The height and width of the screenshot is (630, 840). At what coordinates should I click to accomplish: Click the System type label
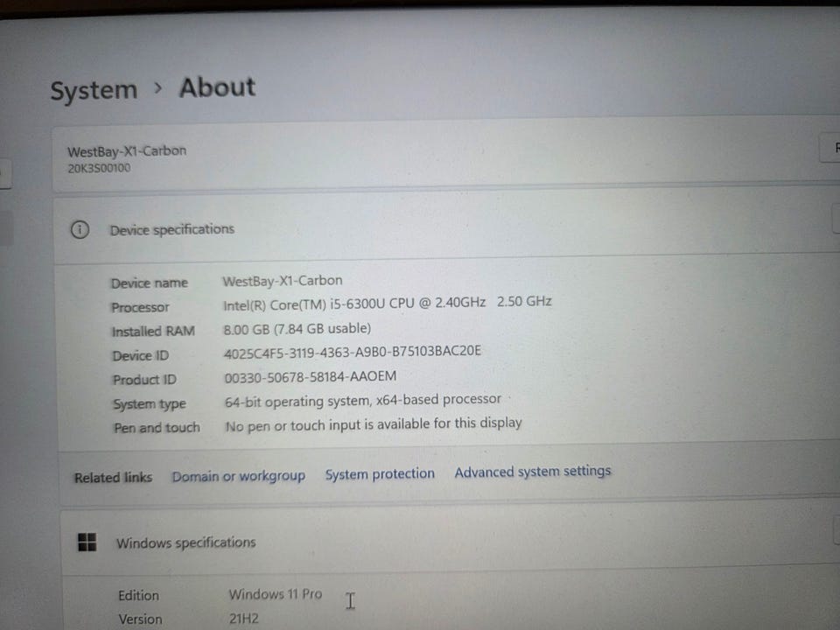[x=150, y=404]
